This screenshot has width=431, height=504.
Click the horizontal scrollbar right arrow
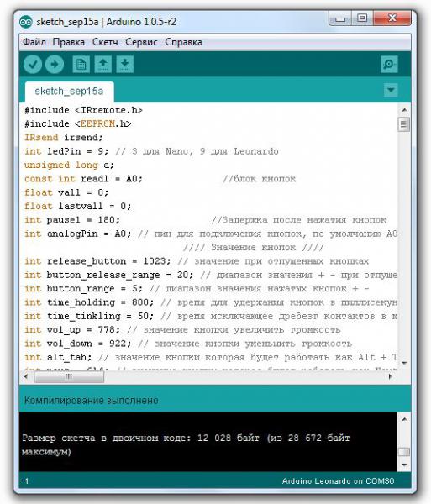(x=391, y=376)
